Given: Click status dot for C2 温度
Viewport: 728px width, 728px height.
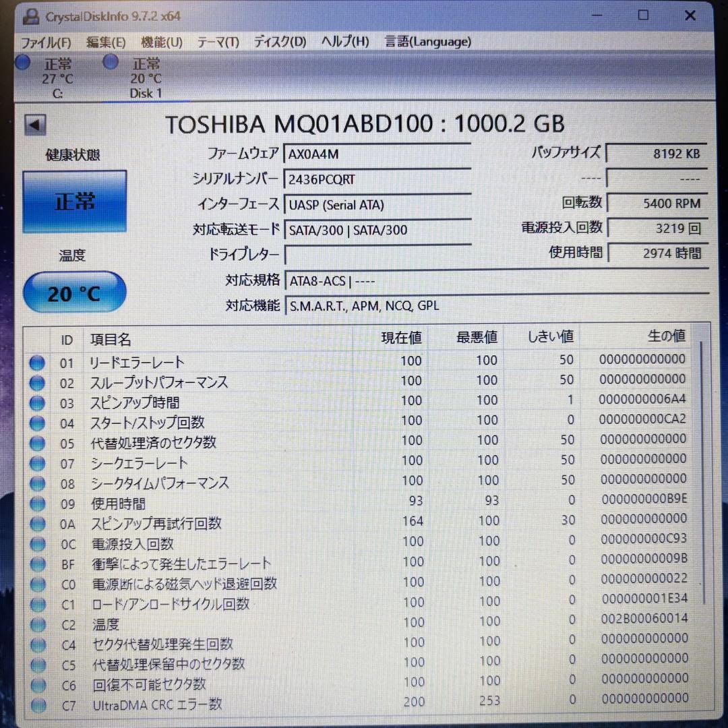Looking at the screenshot, I should [x=38, y=625].
